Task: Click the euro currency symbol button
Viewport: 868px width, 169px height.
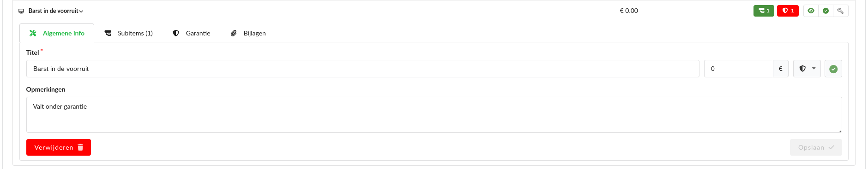Action: click(x=781, y=69)
